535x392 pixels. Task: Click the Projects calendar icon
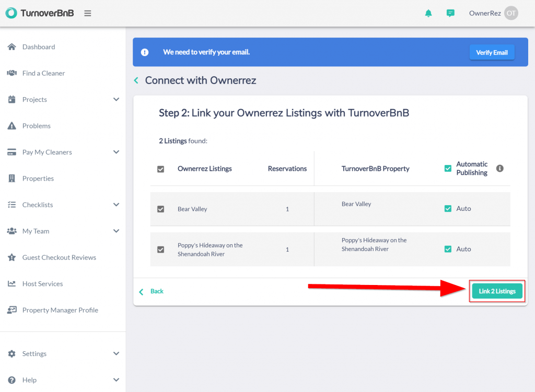pyautogui.click(x=12, y=99)
